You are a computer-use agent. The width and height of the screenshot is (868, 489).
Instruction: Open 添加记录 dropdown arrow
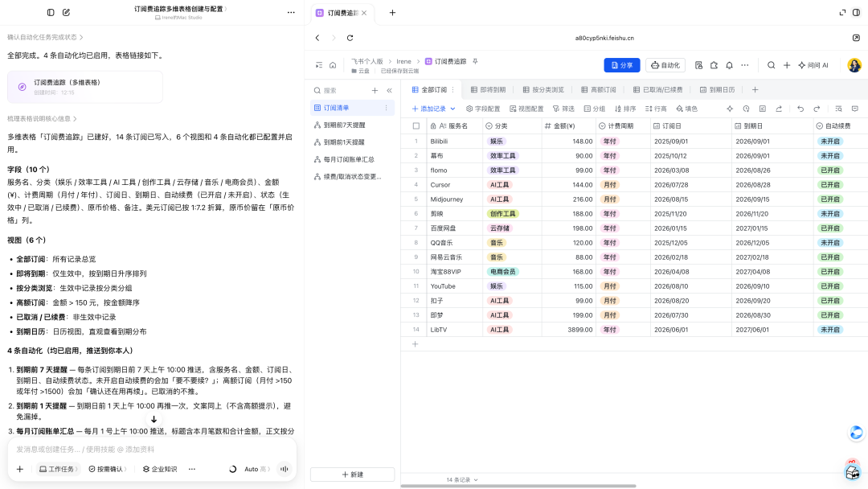pos(452,109)
